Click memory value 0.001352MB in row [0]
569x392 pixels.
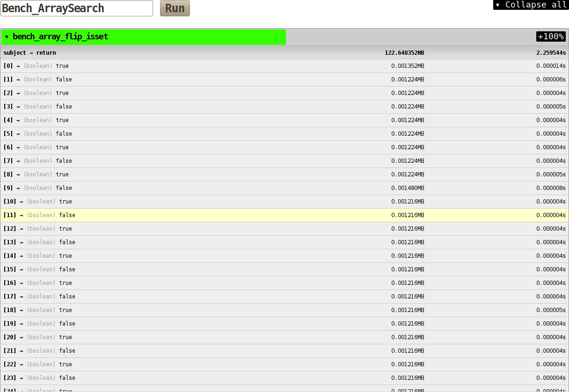407,66
